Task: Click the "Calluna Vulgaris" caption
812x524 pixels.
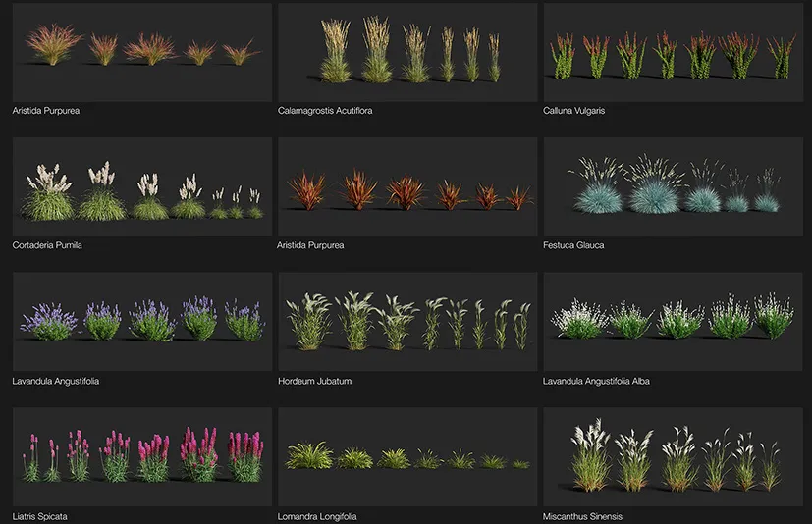Action: tap(573, 110)
